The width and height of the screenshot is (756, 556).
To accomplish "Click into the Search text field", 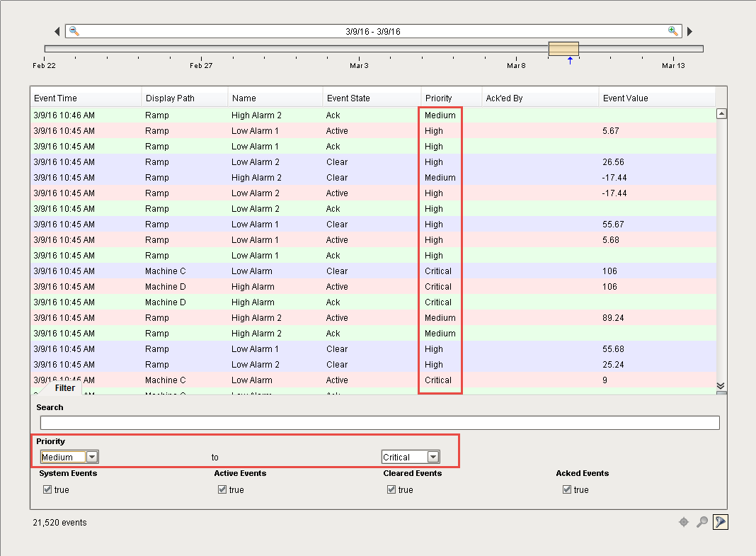I will tap(379, 423).
